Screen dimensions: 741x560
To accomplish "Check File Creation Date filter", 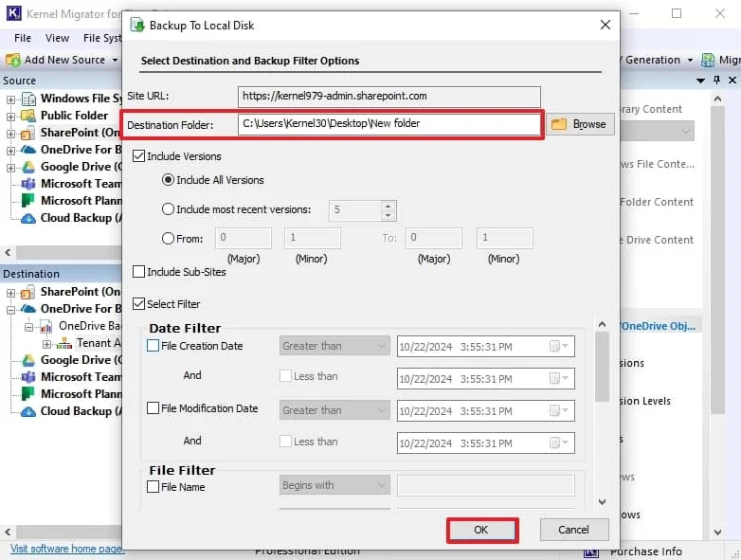I will [153, 346].
